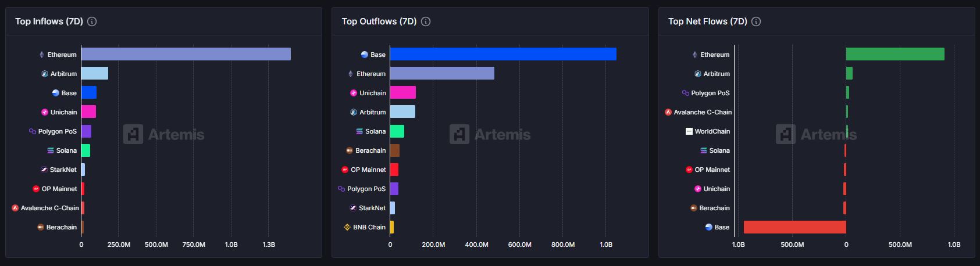980x266 pixels.
Task: Click the Avalanche C-Chain logo in Top Net Flows
Action: coord(668,112)
